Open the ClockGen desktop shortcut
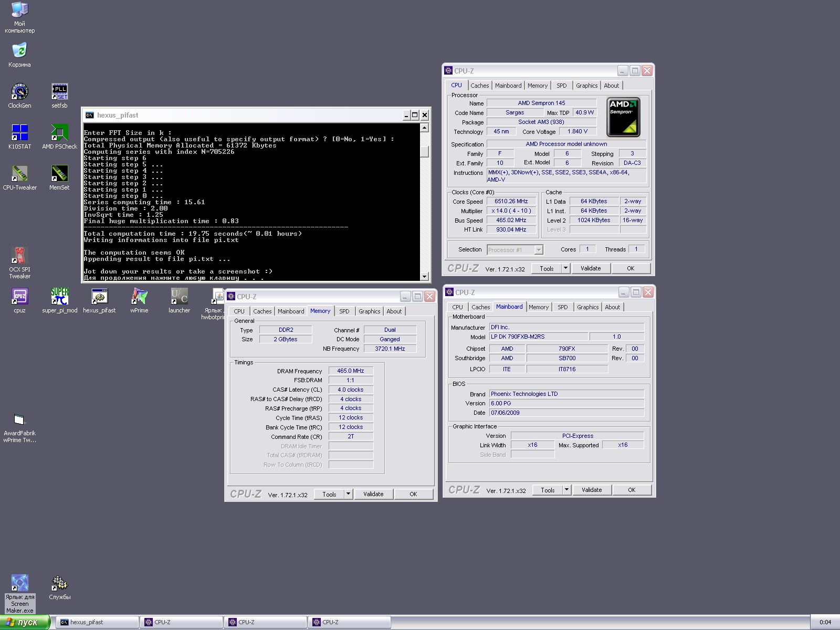Image resolution: width=840 pixels, height=630 pixels. [x=19, y=92]
